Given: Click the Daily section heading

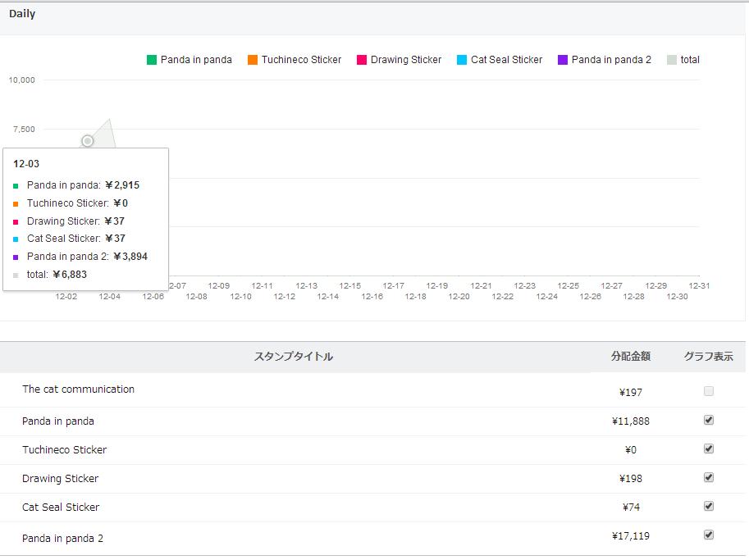Looking at the screenshot, I should click(22, 14).
